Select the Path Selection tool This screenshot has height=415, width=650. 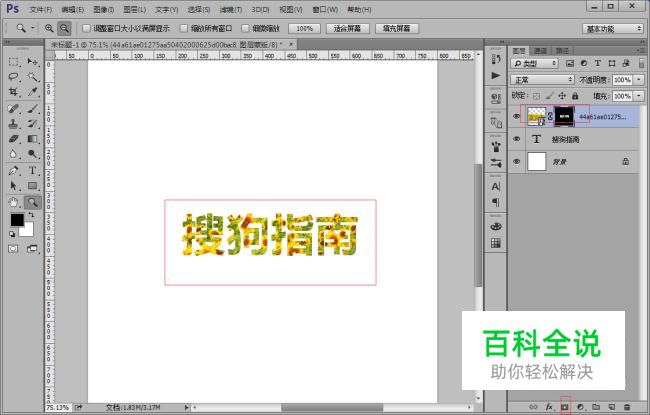click(x=13, y=186)
